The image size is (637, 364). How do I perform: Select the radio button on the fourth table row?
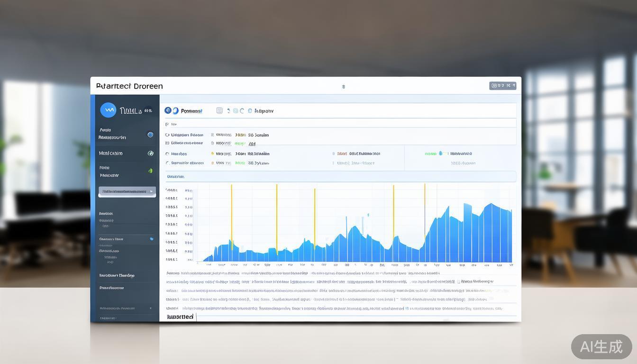tap(167, 163)
